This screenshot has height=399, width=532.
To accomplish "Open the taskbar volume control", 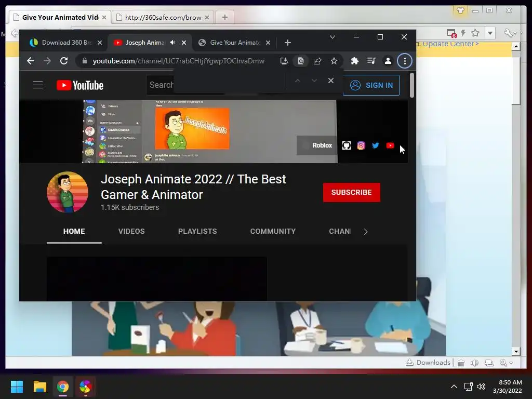I will 481,387.
